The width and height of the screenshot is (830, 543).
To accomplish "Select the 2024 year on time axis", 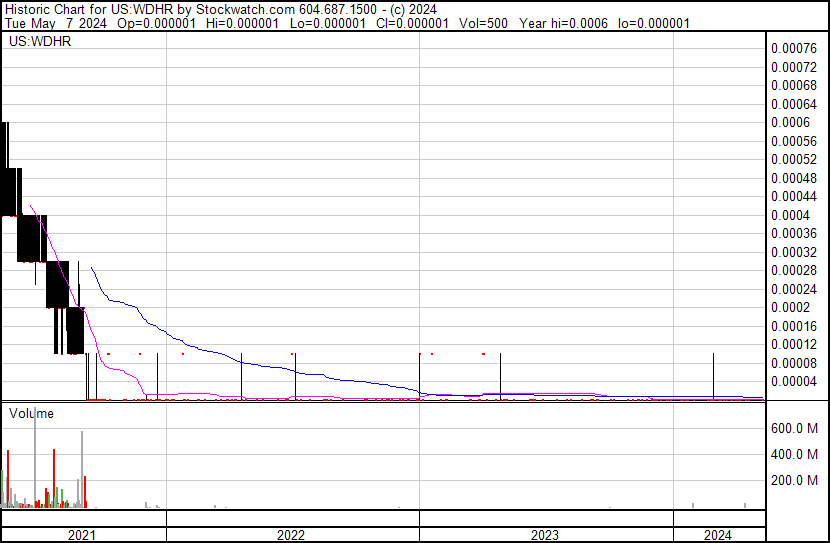I will click(x=718, y=535).
